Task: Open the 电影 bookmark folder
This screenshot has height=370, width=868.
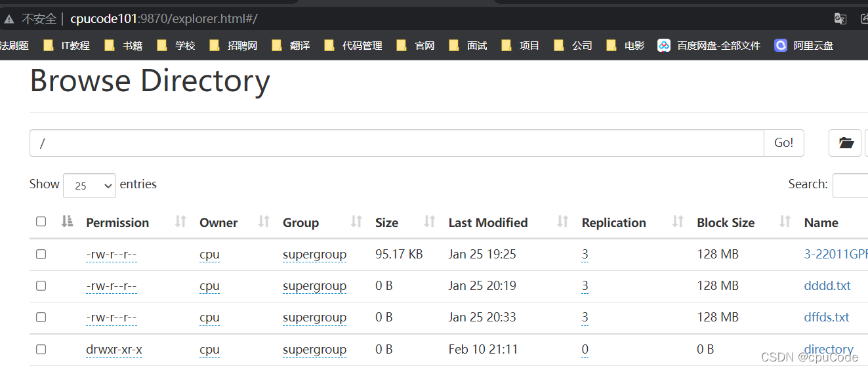Action: pos(626,45)
